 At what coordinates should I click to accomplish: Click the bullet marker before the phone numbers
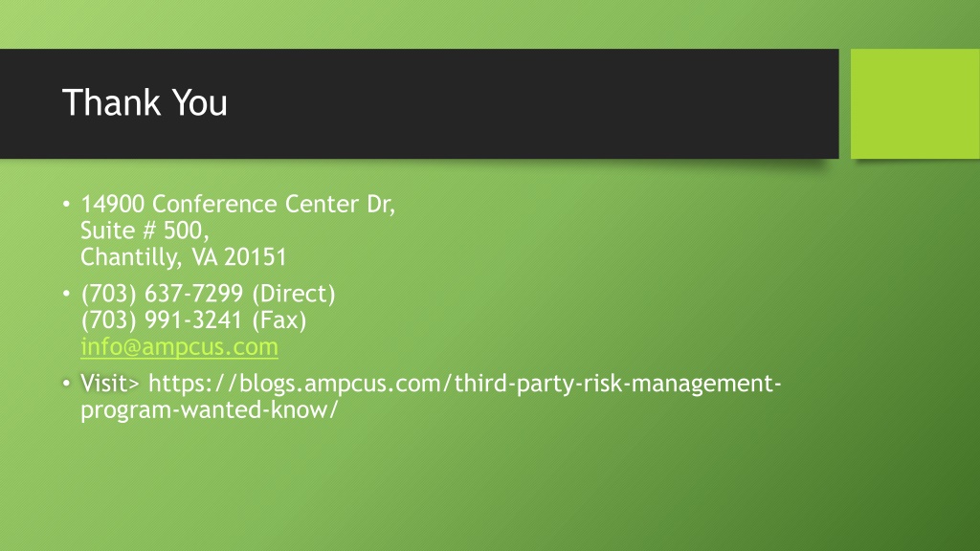pos(66,293)
